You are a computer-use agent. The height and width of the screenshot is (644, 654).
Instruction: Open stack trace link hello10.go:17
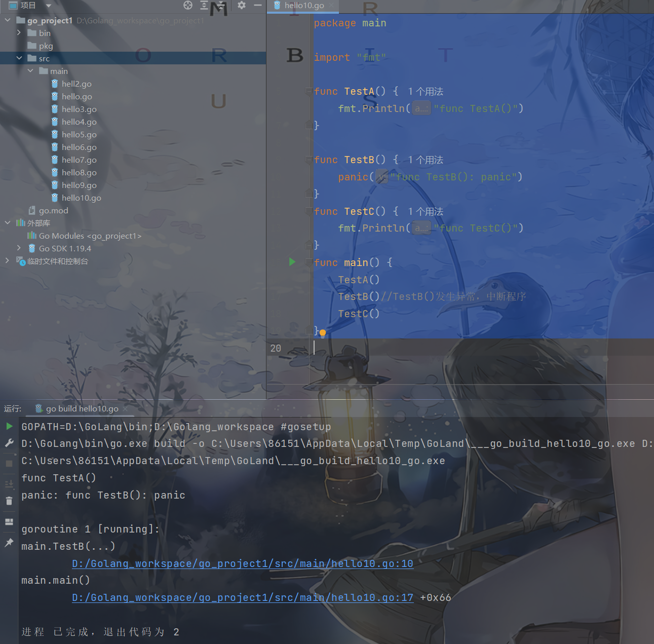242,597
